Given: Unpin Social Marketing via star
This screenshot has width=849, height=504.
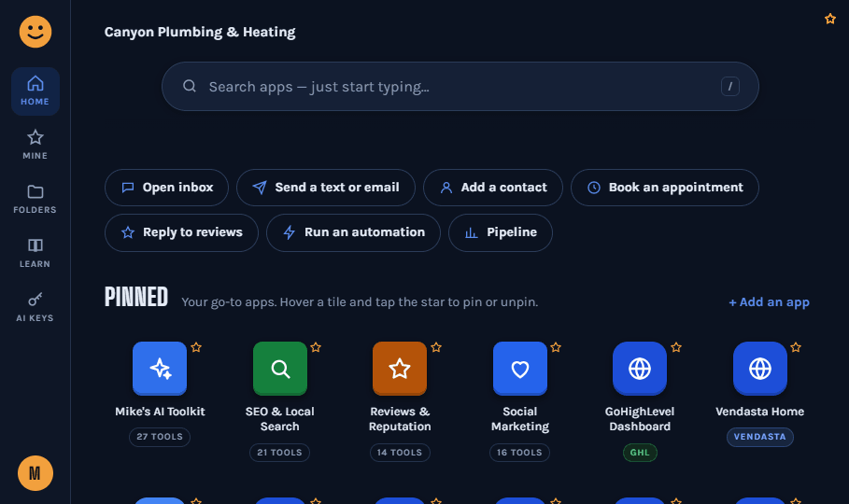Looking at the screenshot, I should [556, 347].
